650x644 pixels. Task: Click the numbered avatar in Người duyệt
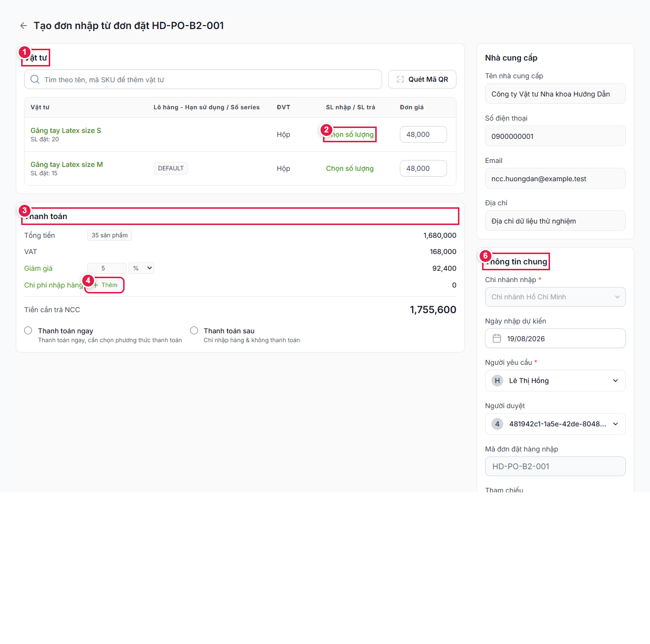click(497, 424)
